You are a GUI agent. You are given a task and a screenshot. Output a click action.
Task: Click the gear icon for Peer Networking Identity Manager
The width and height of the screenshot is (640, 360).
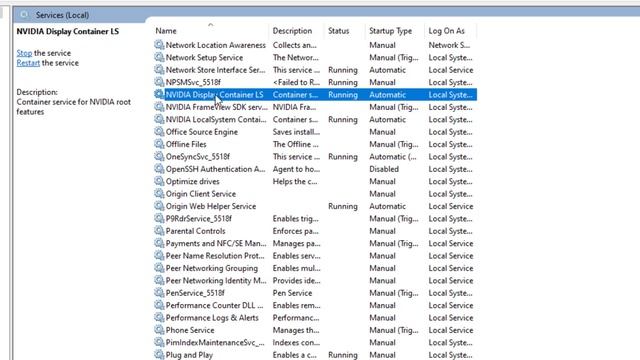click(x=159, y=280)
